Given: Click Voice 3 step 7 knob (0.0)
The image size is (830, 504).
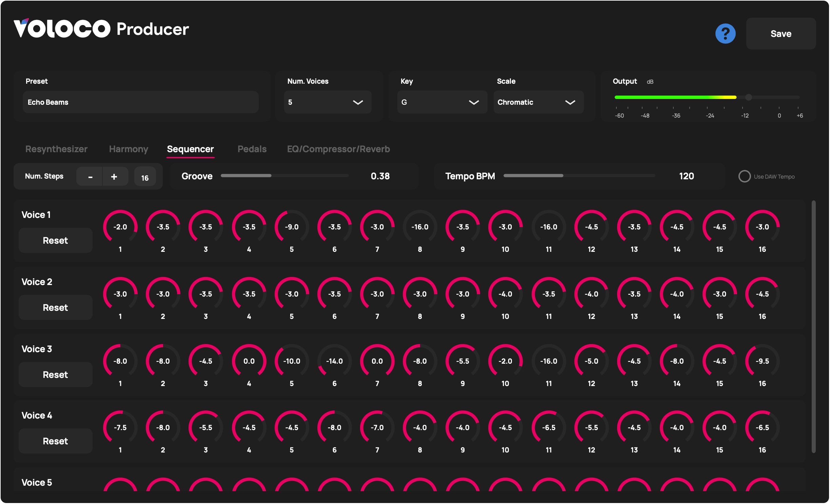Looking at the screenshot, I should click(x=377, y=361).
